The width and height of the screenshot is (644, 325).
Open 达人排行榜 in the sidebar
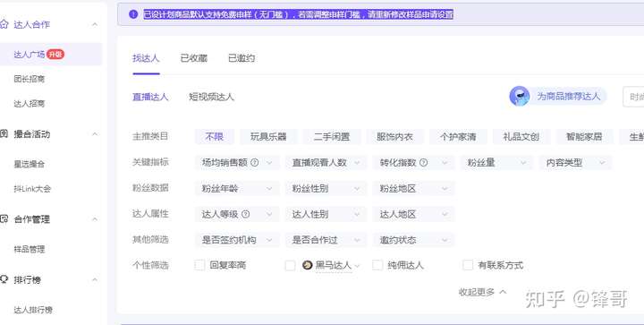(33, 310)
